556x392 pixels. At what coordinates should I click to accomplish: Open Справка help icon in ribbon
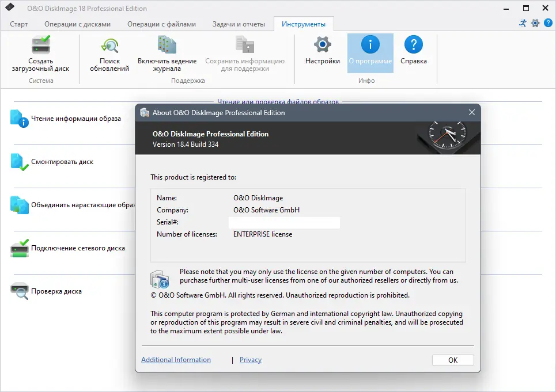pyautogui.click(x=414, y=45)
